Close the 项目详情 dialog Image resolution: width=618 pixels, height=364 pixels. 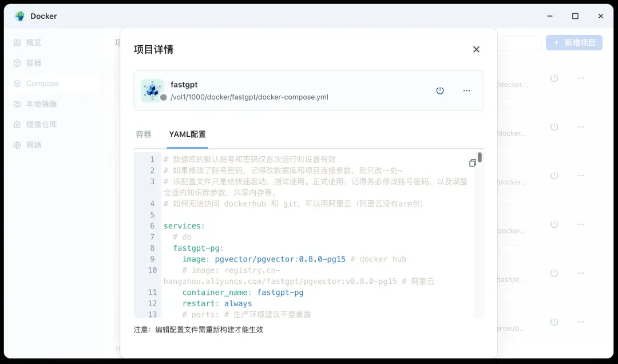tap(476, 49)
